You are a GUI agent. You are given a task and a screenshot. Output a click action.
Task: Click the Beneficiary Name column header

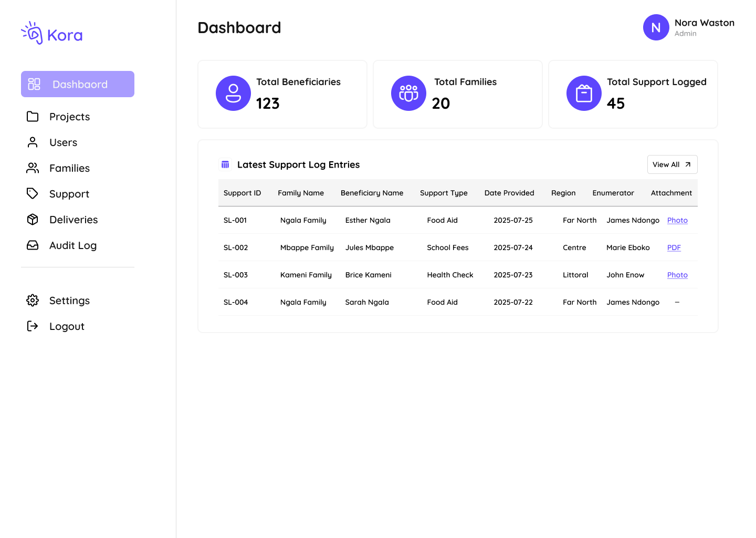coord(372,193)
